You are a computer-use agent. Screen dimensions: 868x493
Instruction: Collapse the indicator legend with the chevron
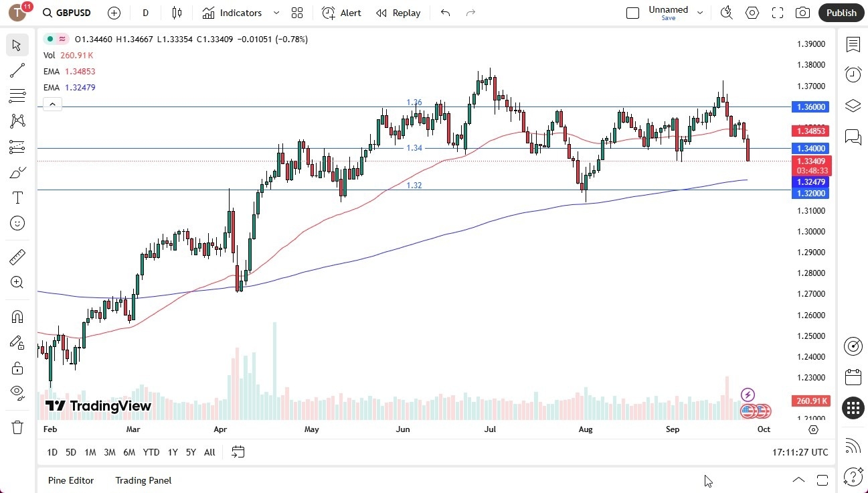pyautogui.click(x=52, y=104)
